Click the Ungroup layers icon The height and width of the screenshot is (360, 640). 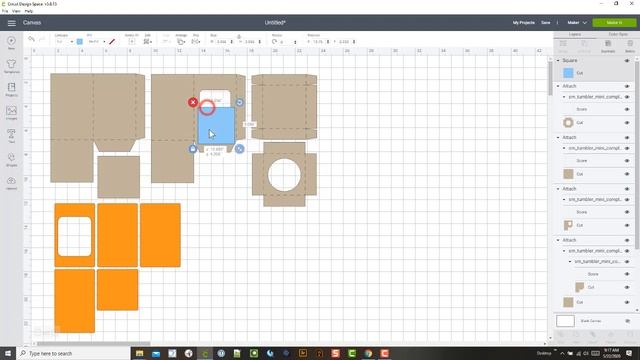(584, 47)
